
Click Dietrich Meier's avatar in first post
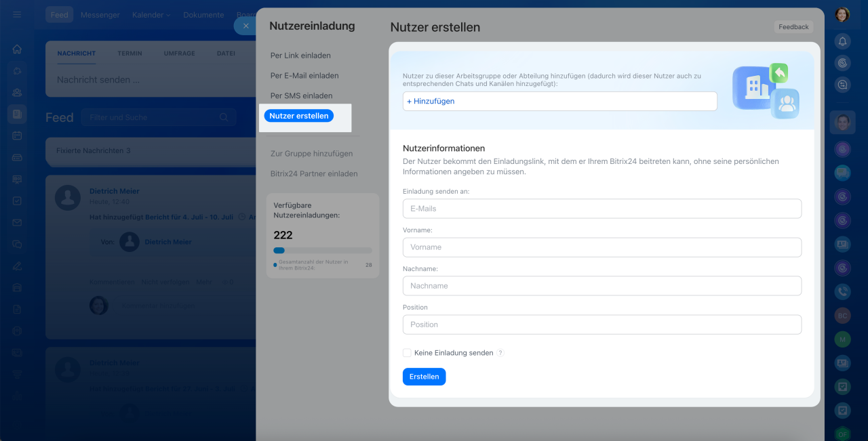click(x=68, y=197)
